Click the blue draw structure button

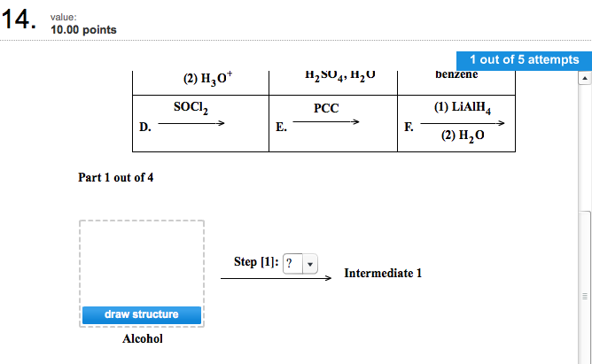(x=142, y=315)
